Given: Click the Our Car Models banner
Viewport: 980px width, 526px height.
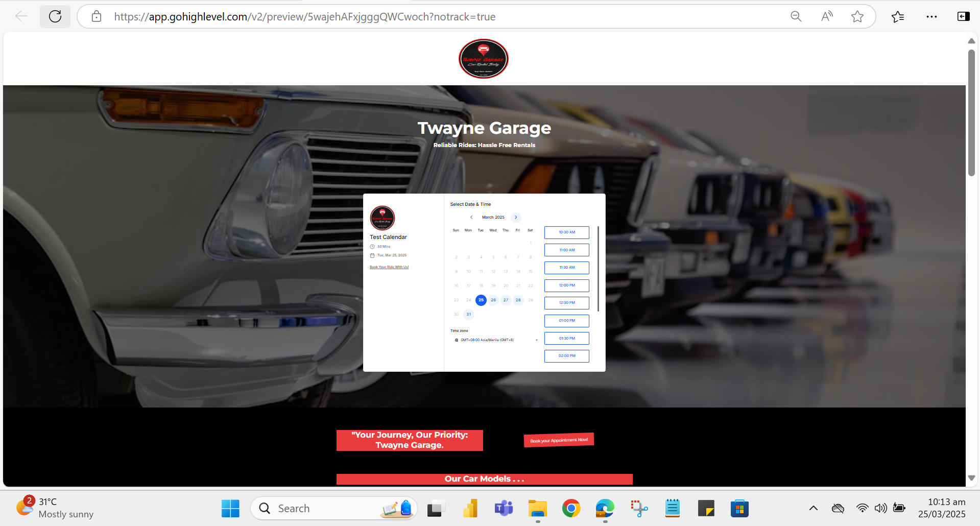Looking at the screenshot, I should click(485, 479).
